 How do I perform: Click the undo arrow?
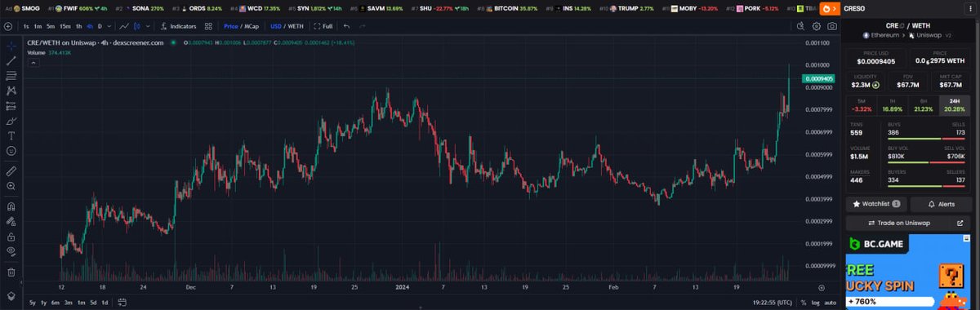pos(347,26)
